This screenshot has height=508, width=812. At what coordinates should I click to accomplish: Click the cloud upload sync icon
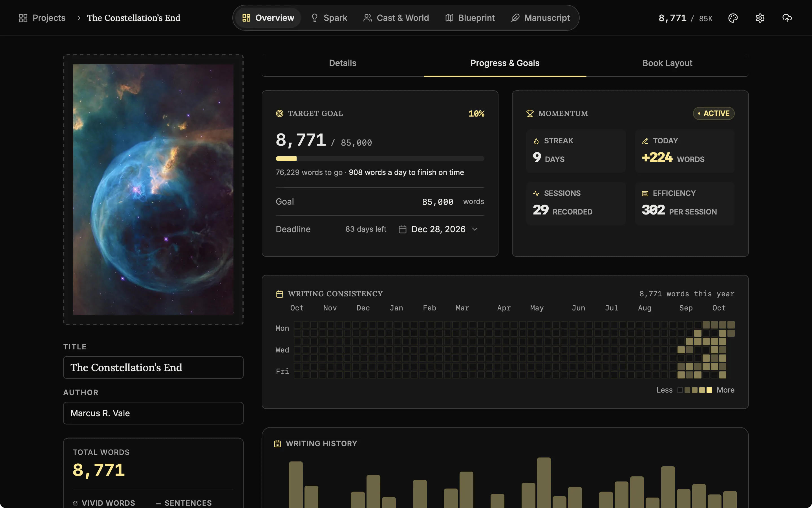[787, 18]
